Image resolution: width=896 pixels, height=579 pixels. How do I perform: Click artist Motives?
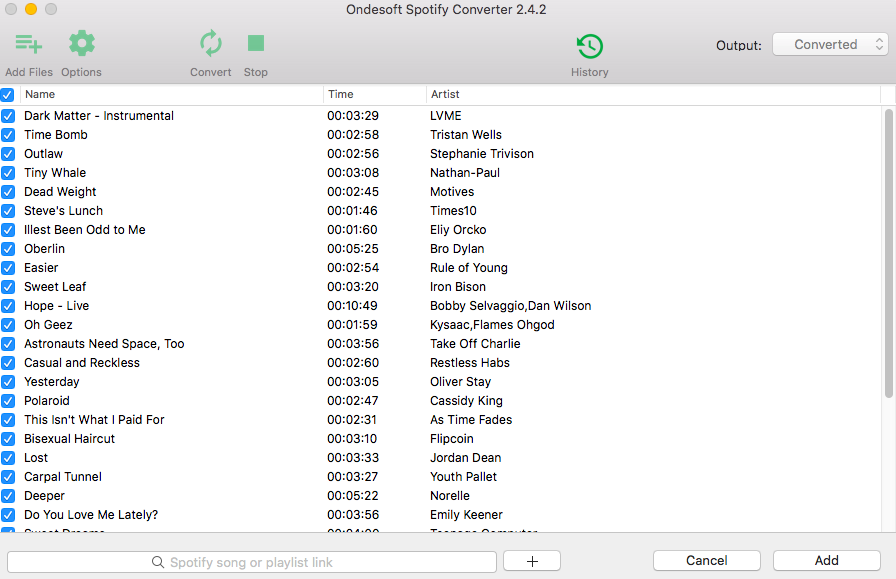click(452, 191)
